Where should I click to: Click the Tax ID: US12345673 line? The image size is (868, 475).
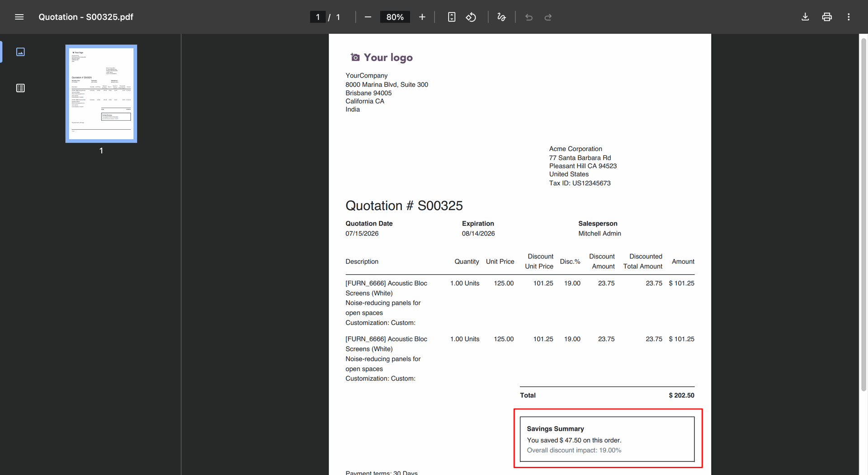point(580,183)
